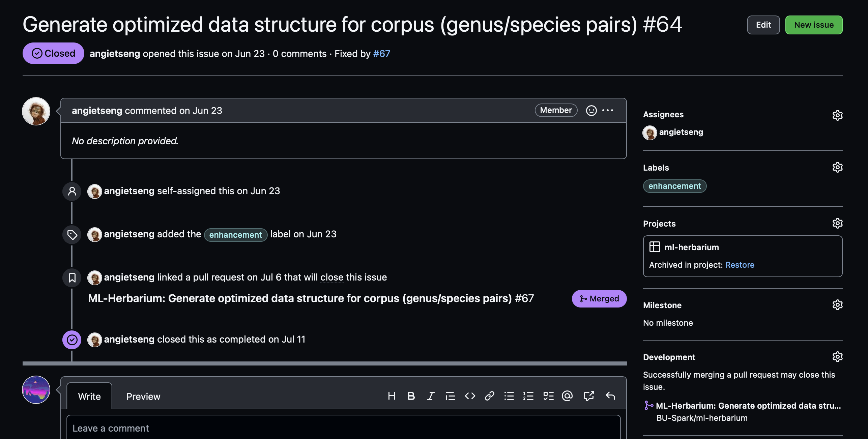Switch to the Preview tab
Viewport: 868px width, 439px height.
point(143,397)
